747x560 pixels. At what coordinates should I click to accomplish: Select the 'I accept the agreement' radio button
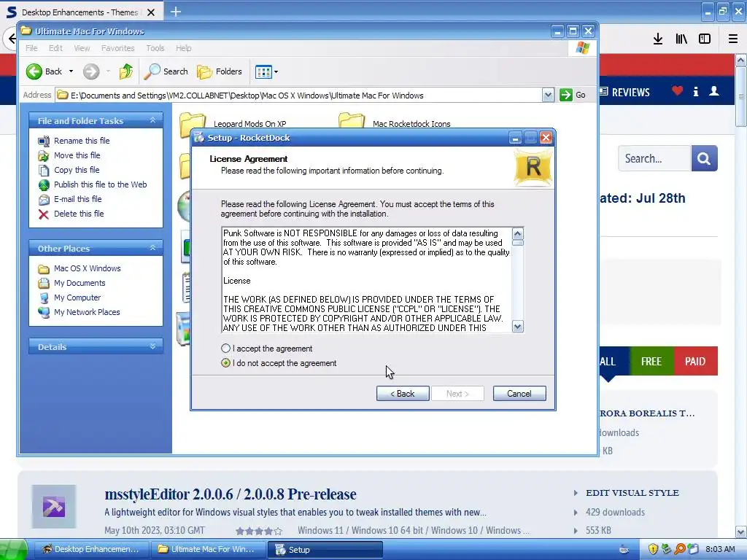(226, 349)
